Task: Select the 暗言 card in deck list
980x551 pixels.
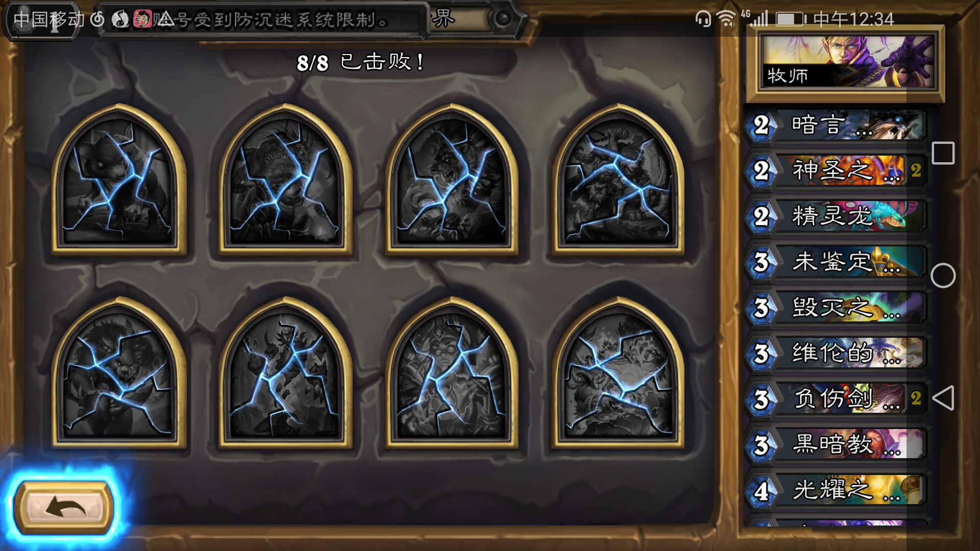Action: (x=835, y=125)
